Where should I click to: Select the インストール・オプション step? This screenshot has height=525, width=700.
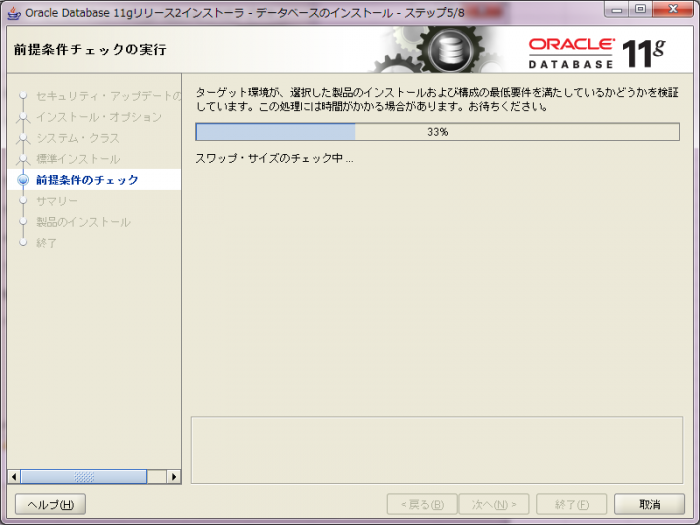tap(99, 117)
